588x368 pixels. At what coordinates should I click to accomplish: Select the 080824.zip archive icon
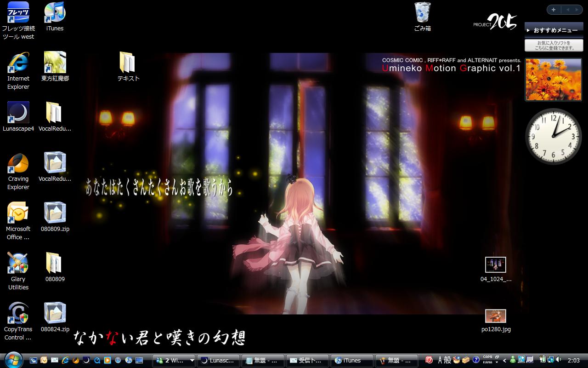point(55,317)
